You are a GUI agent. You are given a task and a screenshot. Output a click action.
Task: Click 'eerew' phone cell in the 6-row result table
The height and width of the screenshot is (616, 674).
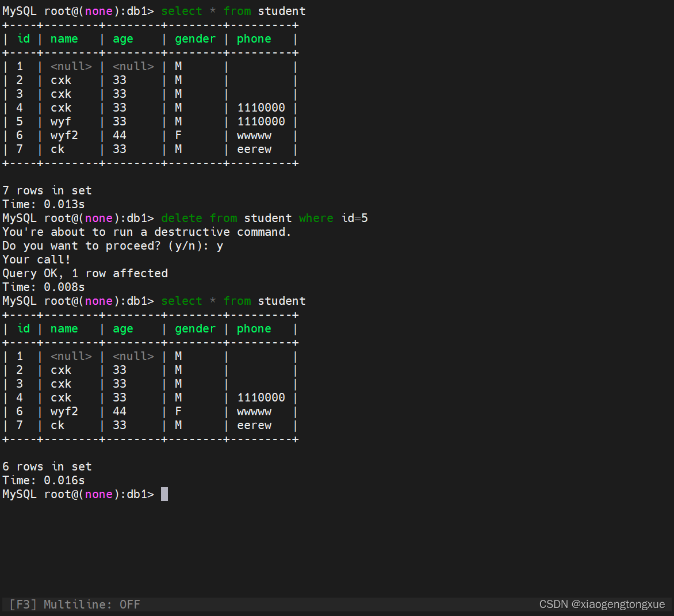point(254,425)
